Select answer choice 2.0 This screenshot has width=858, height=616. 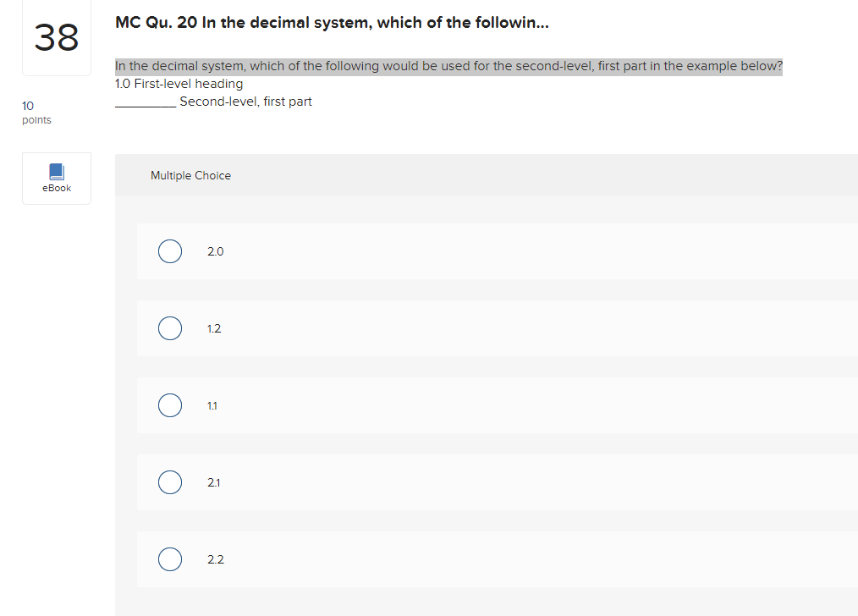pos(169,251)
